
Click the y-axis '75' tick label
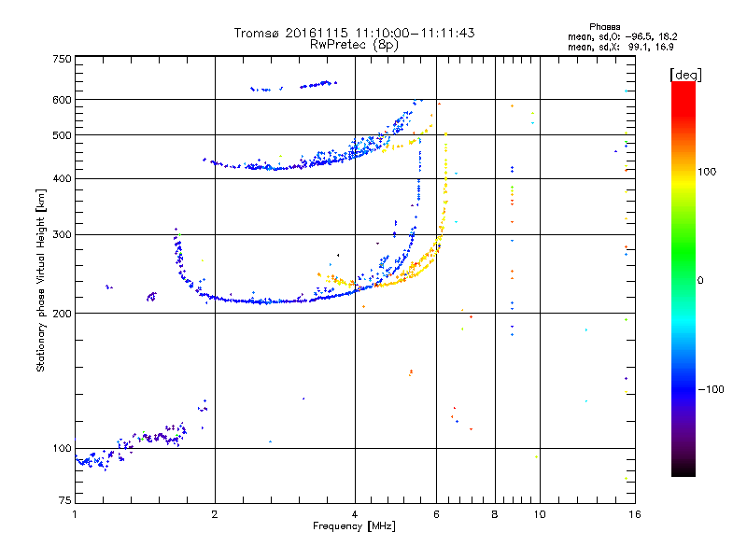point(65,500)
